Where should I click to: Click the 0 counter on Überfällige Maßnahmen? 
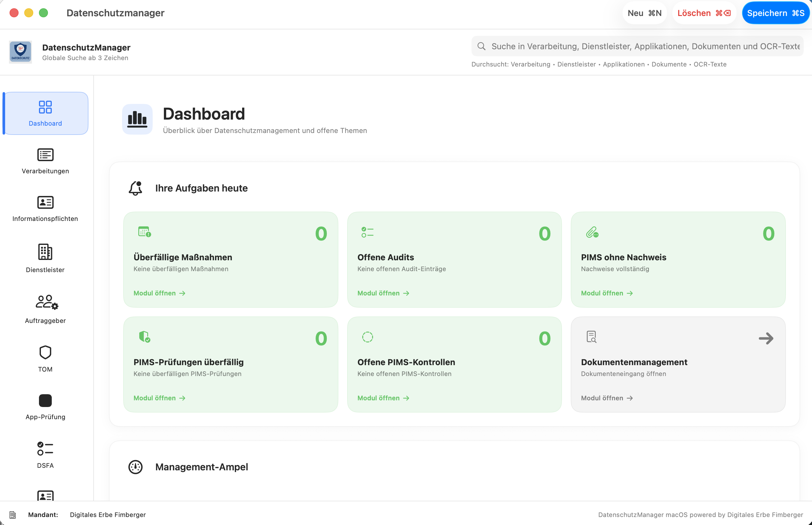[x=321, y=234]
